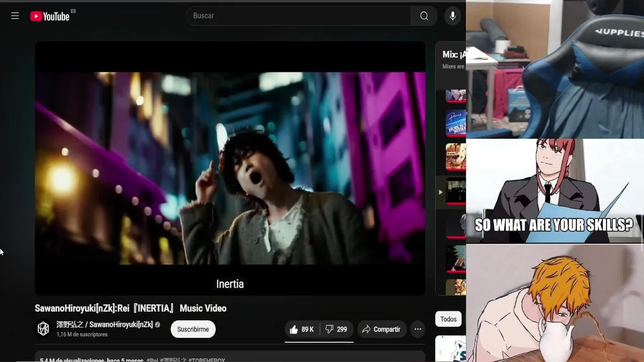Select currently playing item in Mix playlist
This screenshot has width=644, height=362.
pos(451,192)
